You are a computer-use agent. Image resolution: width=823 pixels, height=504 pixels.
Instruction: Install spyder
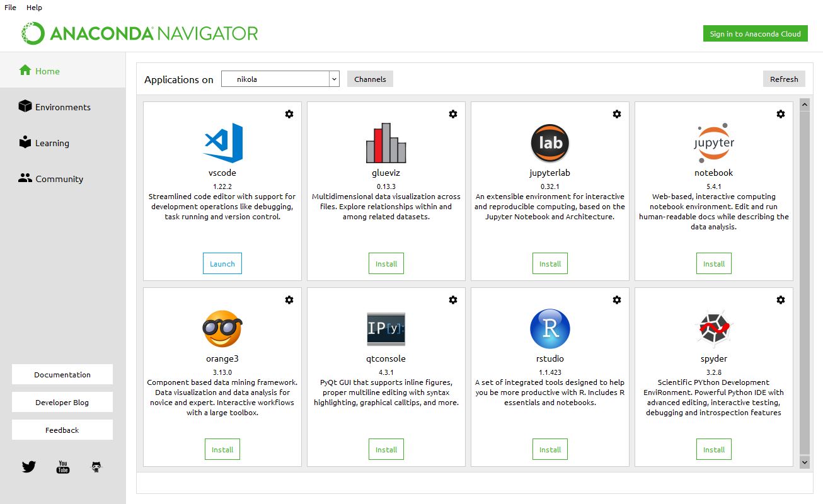click(714, 449)
